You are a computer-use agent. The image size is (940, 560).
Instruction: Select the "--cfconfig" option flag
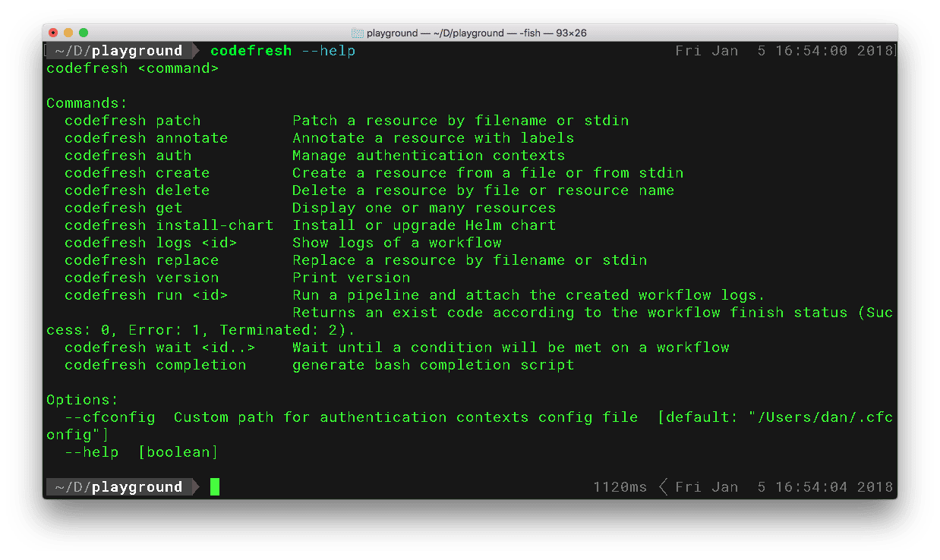click(110, 417)
